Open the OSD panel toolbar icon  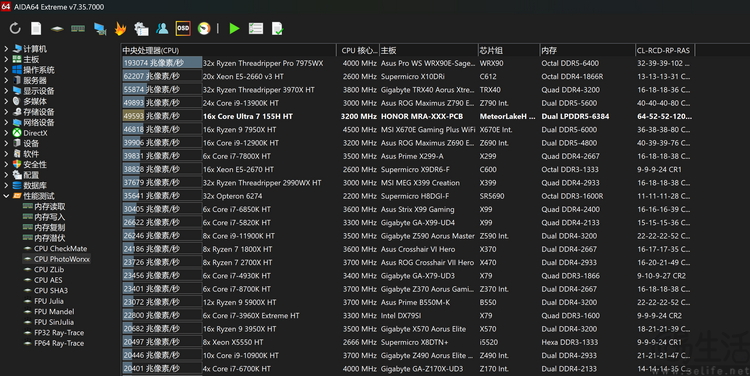[x=183, y=28]
